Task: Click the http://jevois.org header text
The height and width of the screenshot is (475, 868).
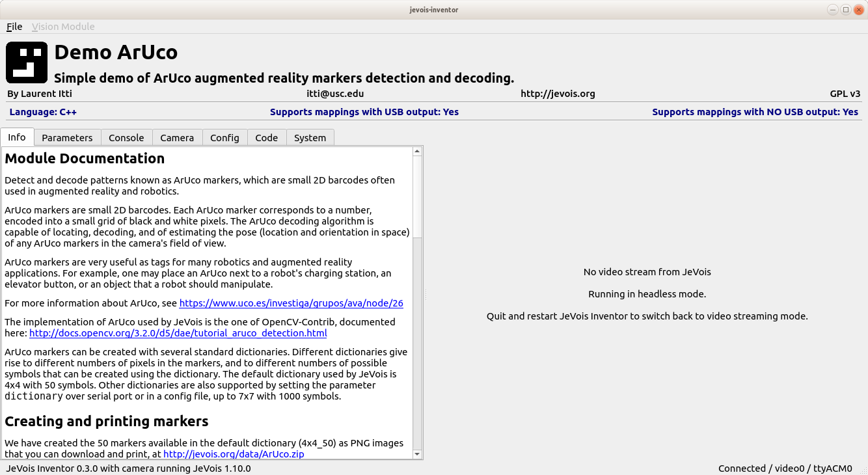Action: tap(558, 94)
